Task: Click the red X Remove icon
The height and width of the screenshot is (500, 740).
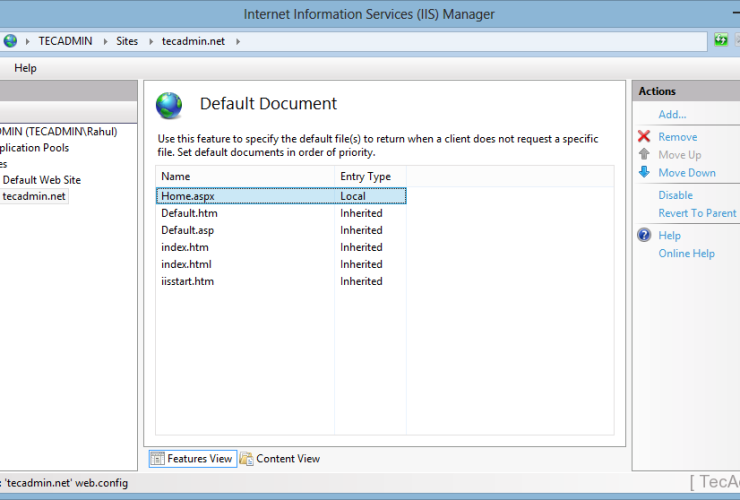Action: pyautogui.click(x=644, y=137)
